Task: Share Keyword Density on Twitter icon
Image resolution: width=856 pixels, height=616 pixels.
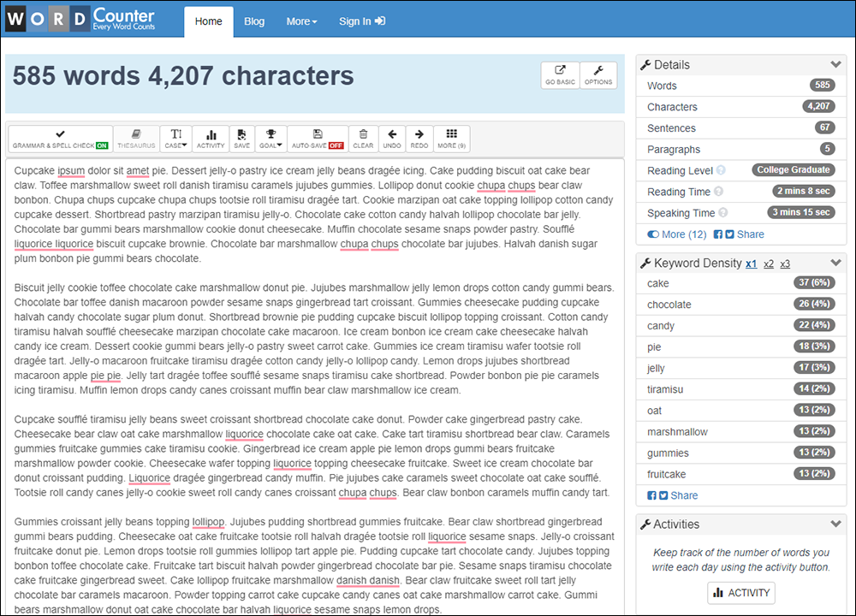Action: 663,495
